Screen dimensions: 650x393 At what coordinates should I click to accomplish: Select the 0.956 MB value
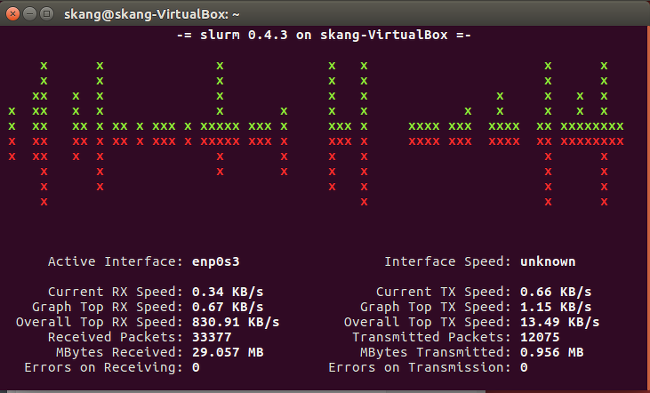pos(552,352)
